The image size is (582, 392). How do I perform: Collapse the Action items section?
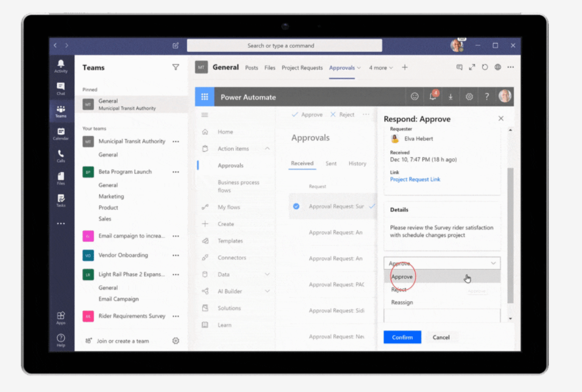point(267,148)
